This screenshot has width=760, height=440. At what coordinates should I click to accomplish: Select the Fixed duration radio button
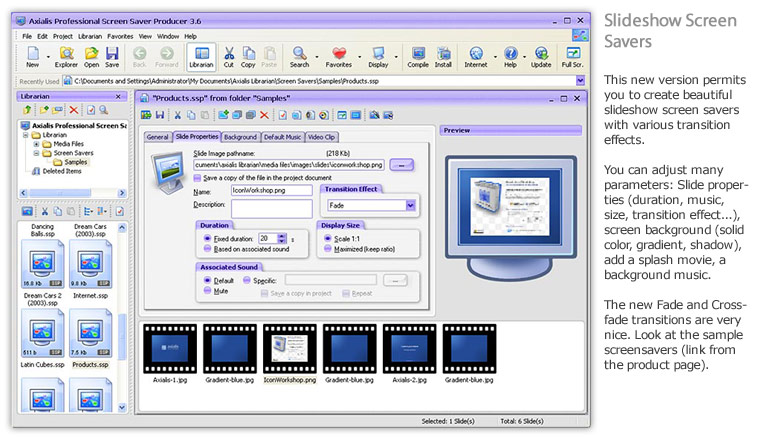[207, 238]
